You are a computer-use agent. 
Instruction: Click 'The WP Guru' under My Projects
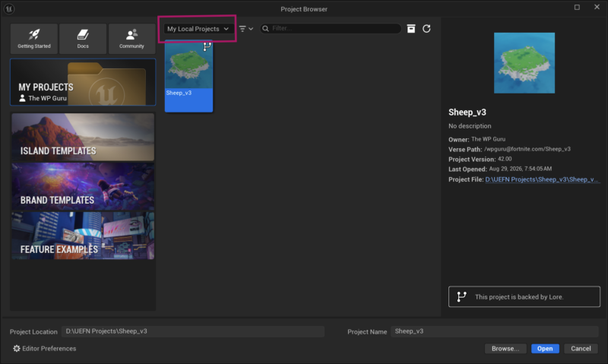click(x=47, y=98)
